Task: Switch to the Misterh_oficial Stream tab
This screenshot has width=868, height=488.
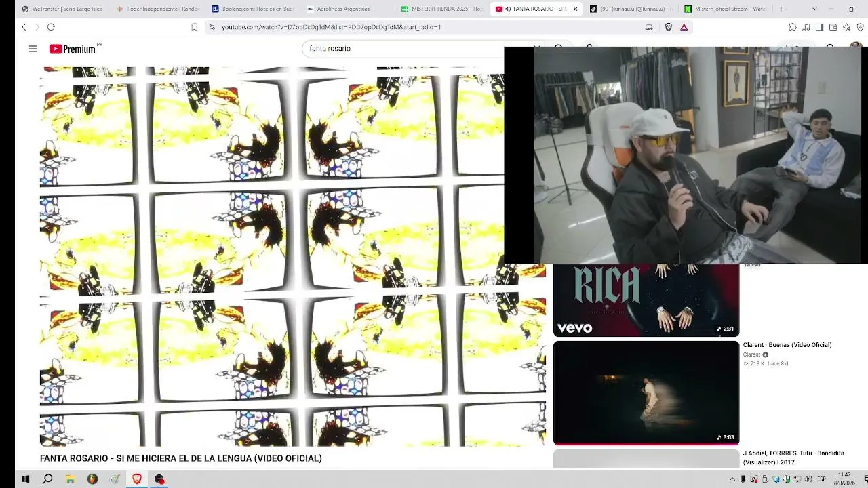Action: point(726,9)
